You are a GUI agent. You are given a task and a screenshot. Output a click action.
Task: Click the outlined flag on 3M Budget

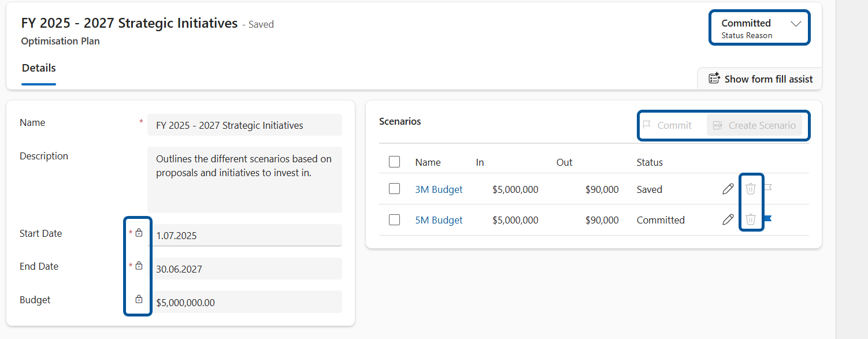pos(768,188)
